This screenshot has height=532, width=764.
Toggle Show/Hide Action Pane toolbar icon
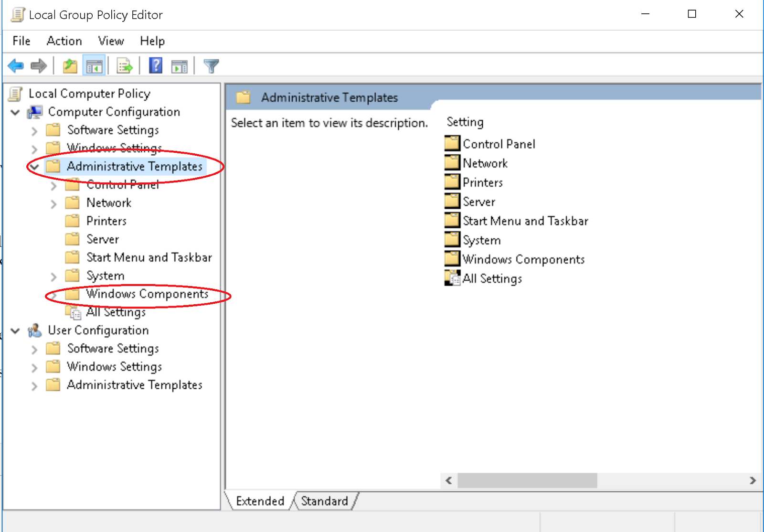click(180, 66)
